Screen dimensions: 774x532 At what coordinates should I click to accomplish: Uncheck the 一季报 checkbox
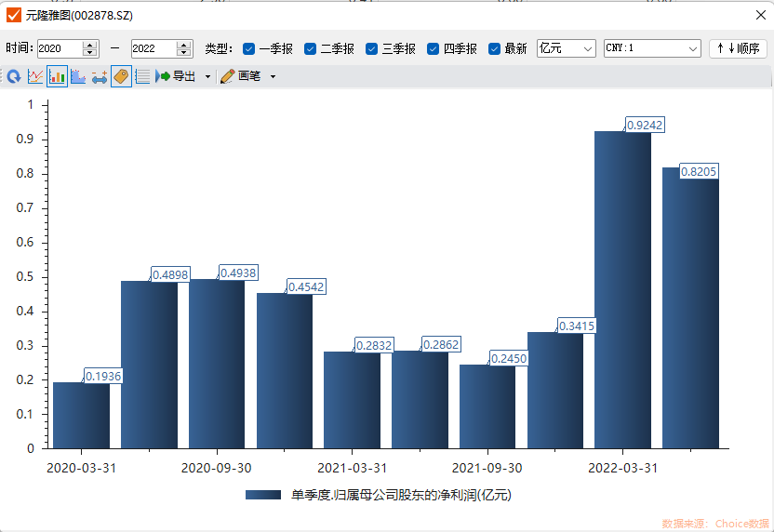click(x=248, y=49)
